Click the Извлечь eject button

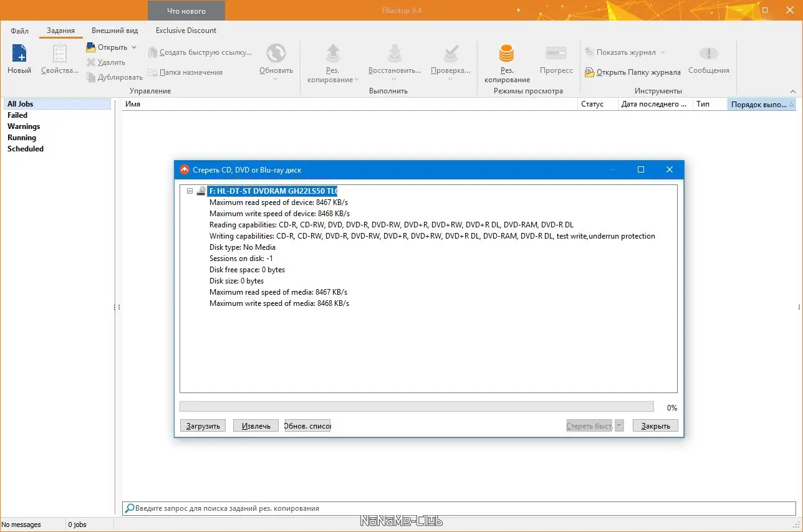256,425
